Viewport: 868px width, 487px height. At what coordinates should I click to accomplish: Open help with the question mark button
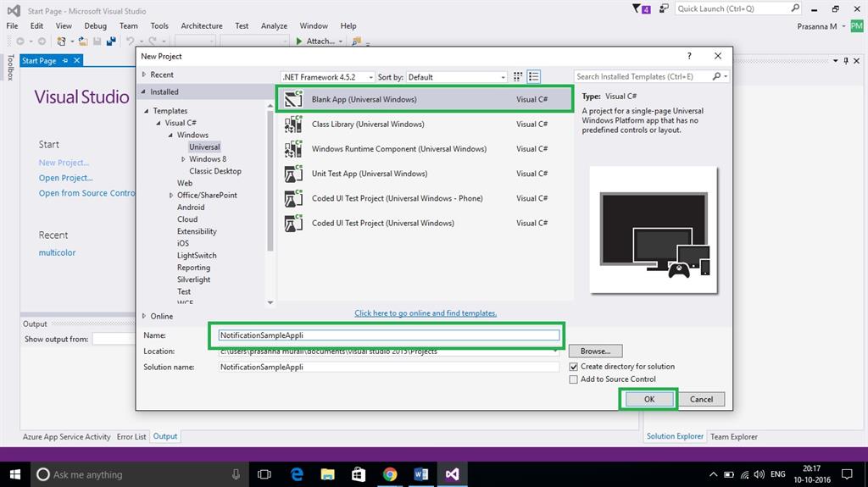click(689, 56)
